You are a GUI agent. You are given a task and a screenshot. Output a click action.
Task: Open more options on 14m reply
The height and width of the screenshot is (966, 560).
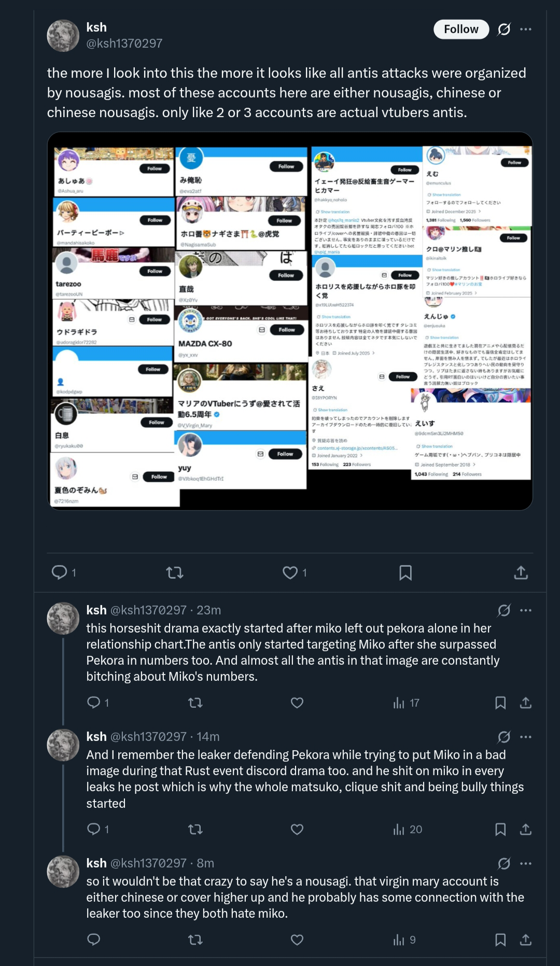coord(526,737)
